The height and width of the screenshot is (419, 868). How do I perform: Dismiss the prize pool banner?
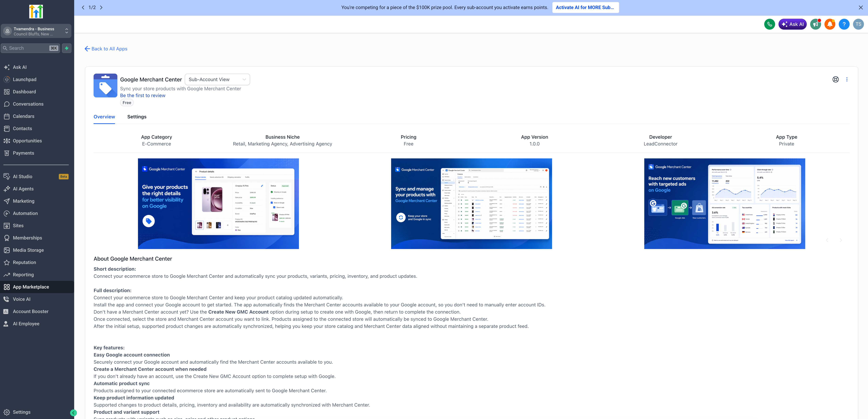click(x=861, y=7)
